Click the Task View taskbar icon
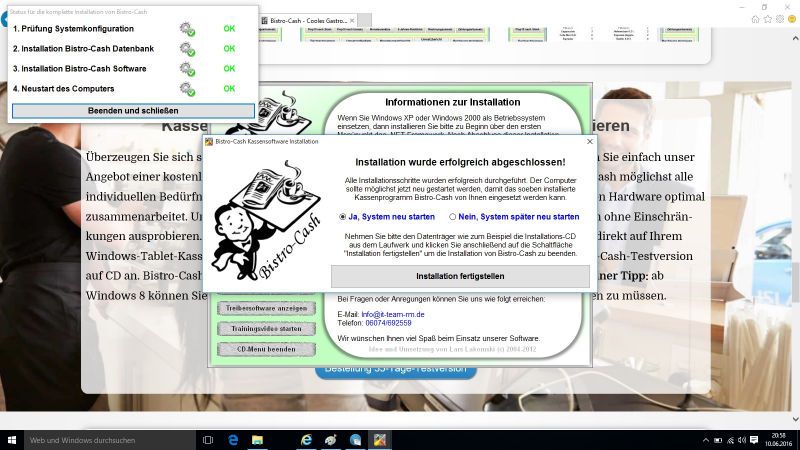The width and height of the screenshot is (800, 450). click(x=208, y=439)
